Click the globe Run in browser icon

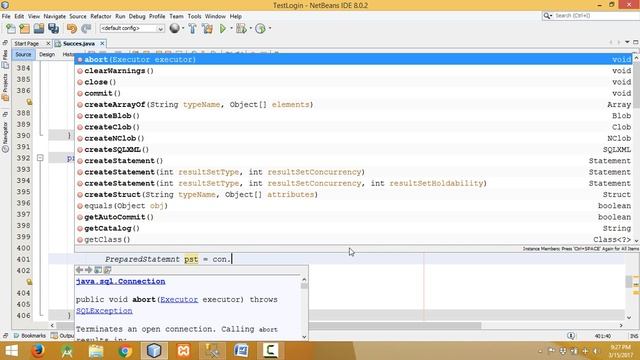pos(174,28)
